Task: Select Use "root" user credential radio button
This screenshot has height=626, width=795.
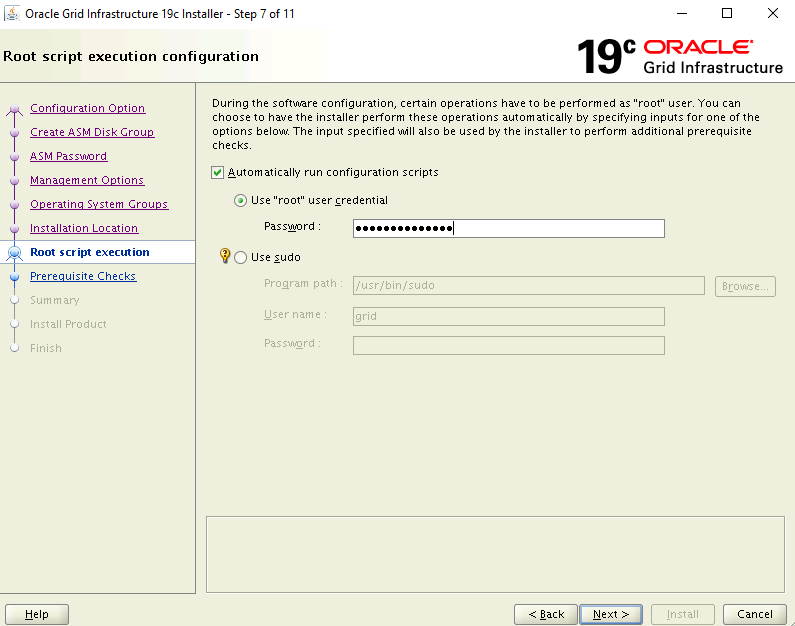Action: click(x=240, y=201)
